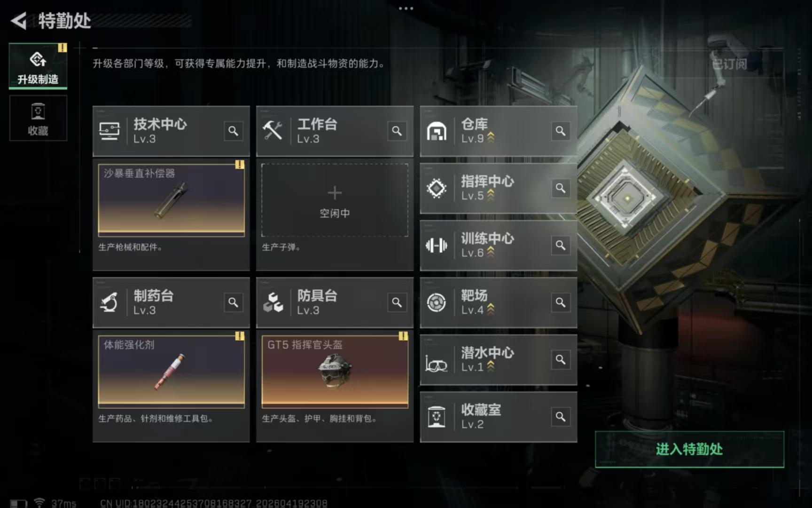
Task: Select the 体能强化剂 production card
Action: pyautogui.click(x=172, y=371)
